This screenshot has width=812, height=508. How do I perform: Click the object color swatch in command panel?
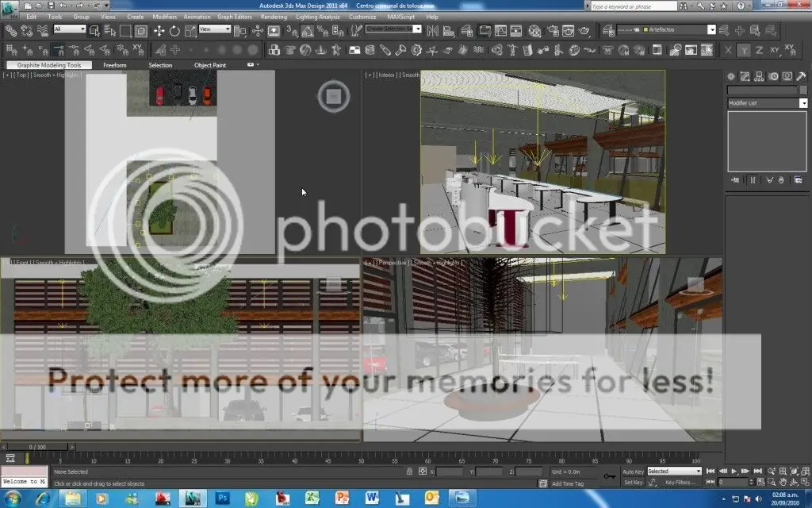point(802,90)
